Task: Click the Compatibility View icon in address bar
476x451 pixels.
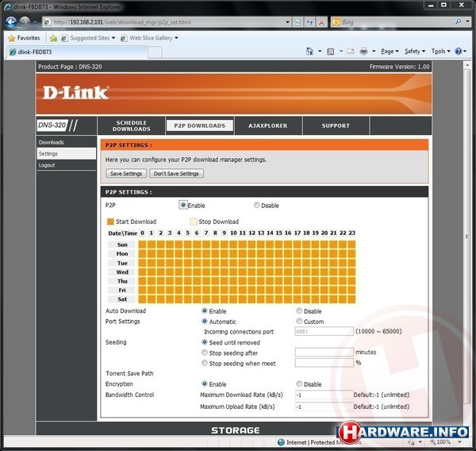Action: [298, 22]
